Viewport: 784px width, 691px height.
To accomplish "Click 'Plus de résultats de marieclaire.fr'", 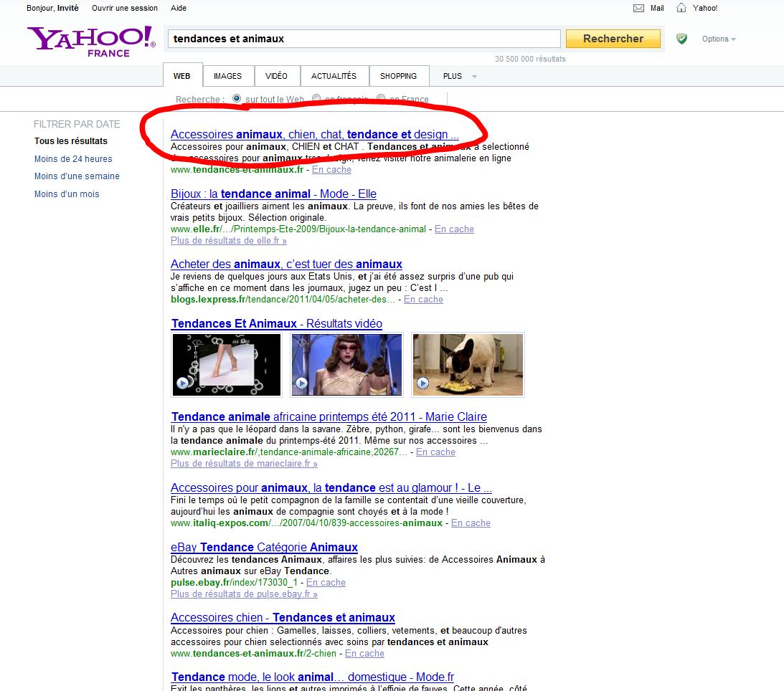I will 244,463.
